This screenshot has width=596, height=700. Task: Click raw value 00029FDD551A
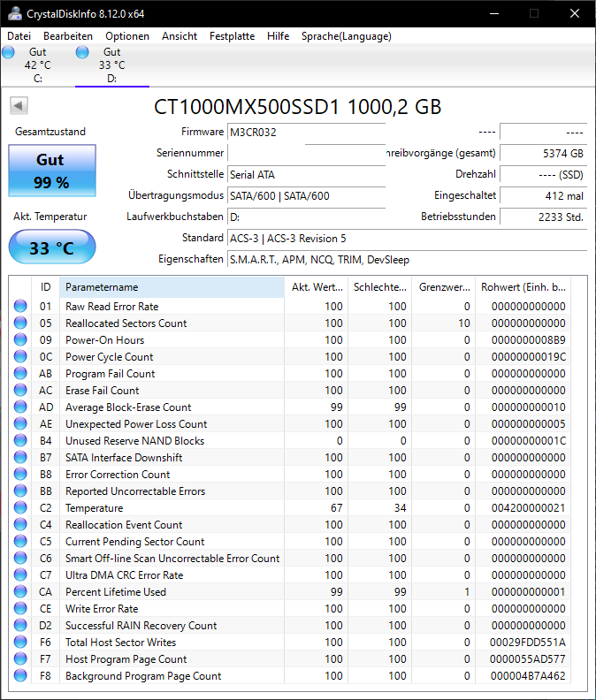pyautogui.click(x=528, y=642)
